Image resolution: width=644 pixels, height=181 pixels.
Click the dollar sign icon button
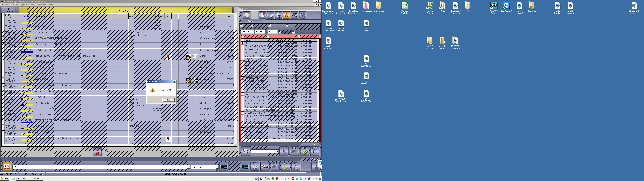(x=284, y=151)
